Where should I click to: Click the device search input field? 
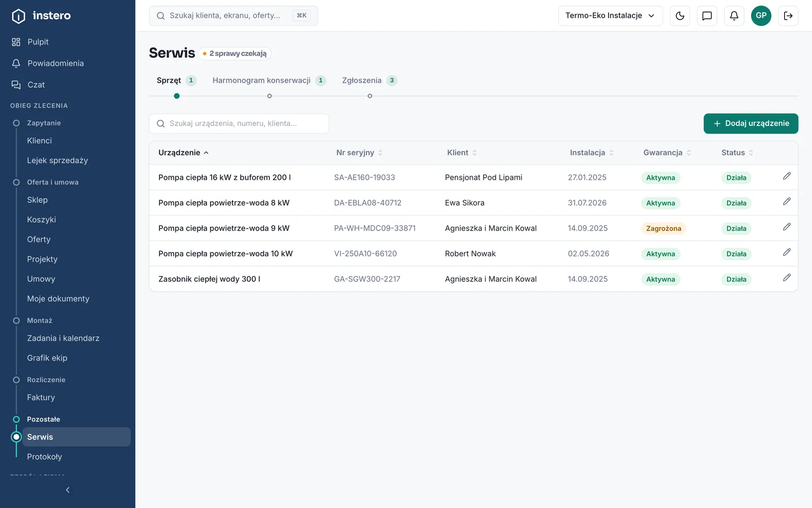239,123
